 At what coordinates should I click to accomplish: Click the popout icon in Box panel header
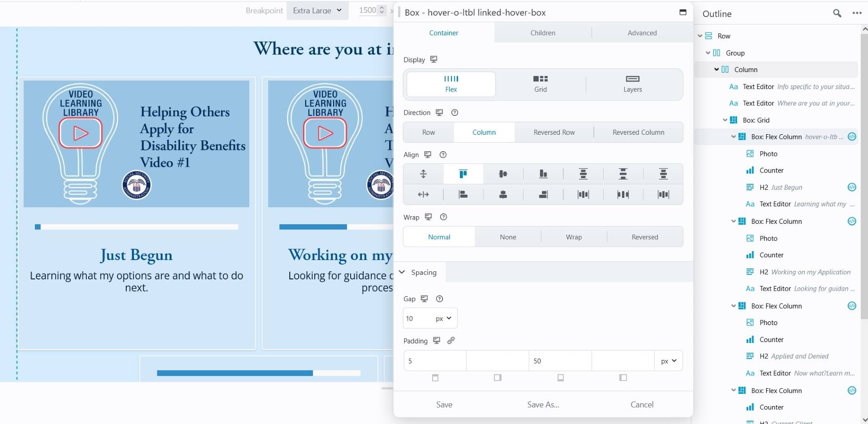682,12
